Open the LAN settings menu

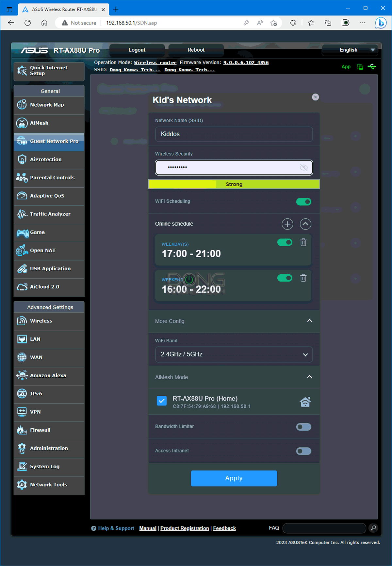click(49, 339)
